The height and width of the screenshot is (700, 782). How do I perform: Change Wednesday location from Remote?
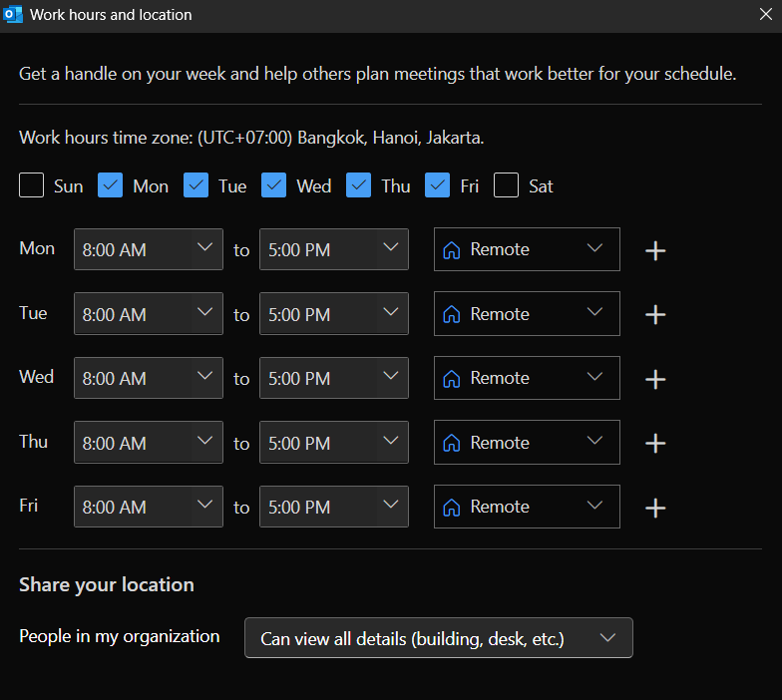coord(527,378)
